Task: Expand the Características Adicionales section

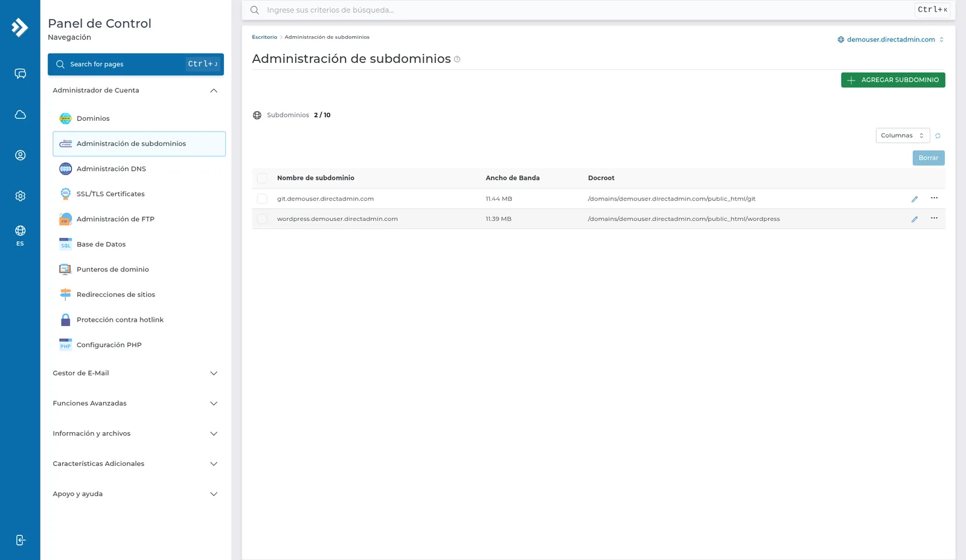Action: click(x=135, y=463)
